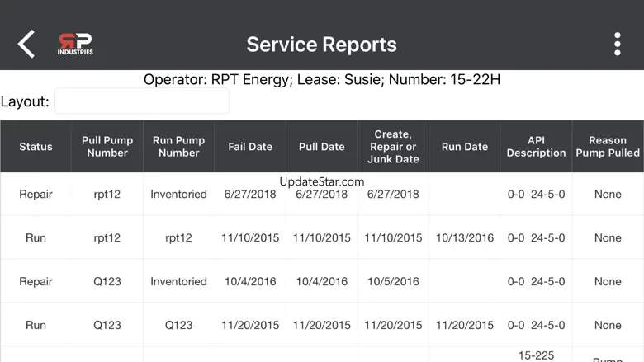Viewport: 644px width, 362px height.
Task: Open the Run row for pump rpt12
Action: point(36,238)
